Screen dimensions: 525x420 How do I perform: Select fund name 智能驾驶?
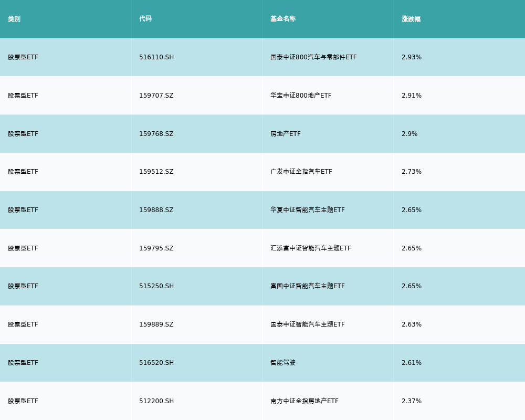tap(283, 363)
